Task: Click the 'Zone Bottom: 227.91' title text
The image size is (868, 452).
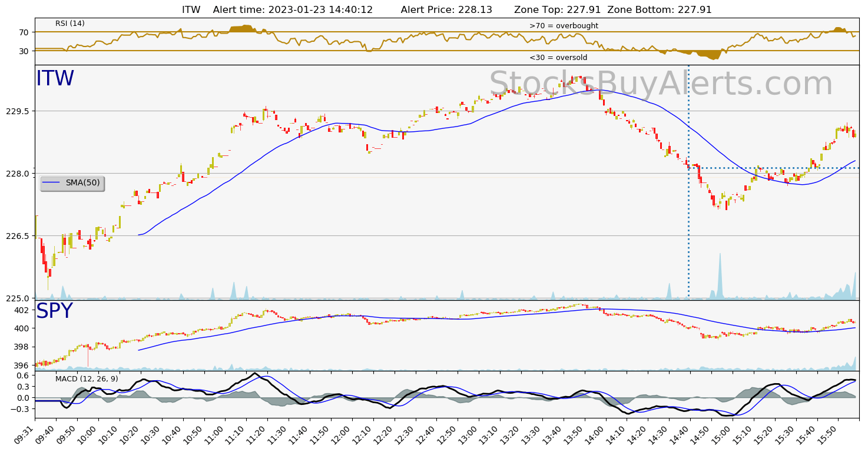Action: [660, 9]
